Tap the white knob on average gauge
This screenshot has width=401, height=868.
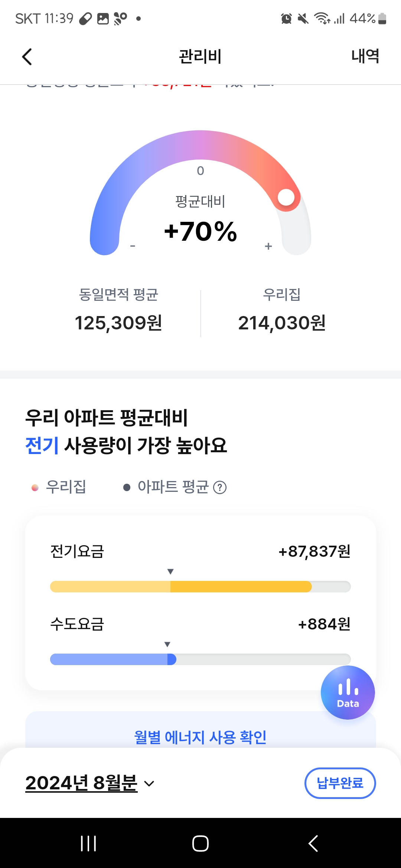pyautogui.click(x=286, y=197)
